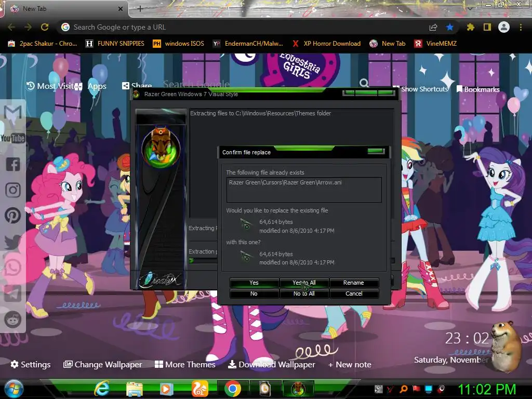This screenshot has height=399, width=532.
Task: Click Show Shortcuts on new tab page
Action: [420, 89]
